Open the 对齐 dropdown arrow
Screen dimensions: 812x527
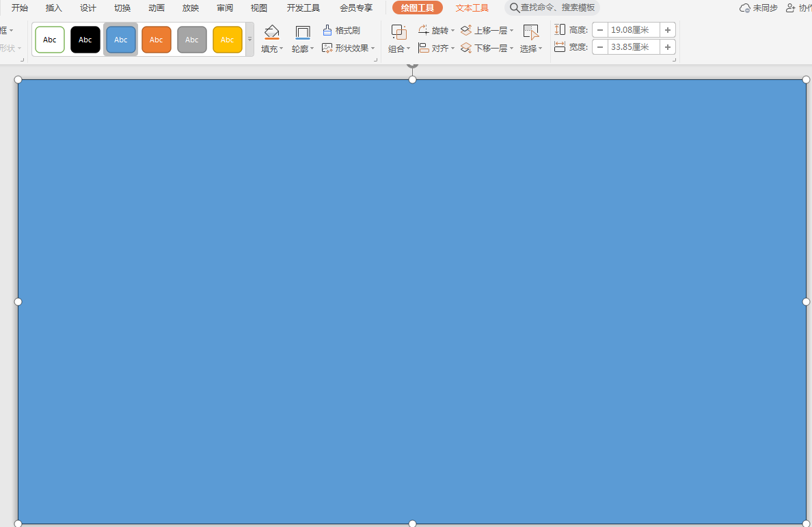[x=452, y=48]
